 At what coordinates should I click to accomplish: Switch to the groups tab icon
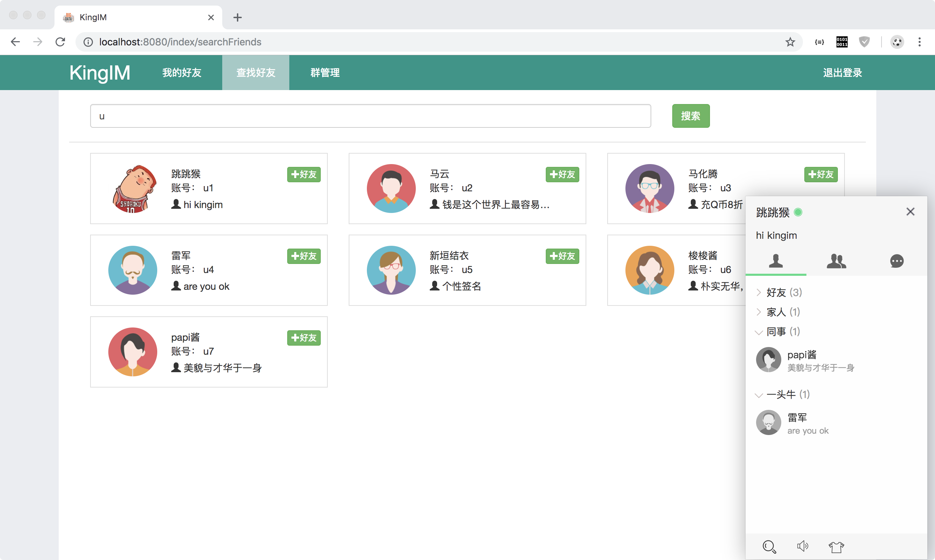click(x=836, y=261)
